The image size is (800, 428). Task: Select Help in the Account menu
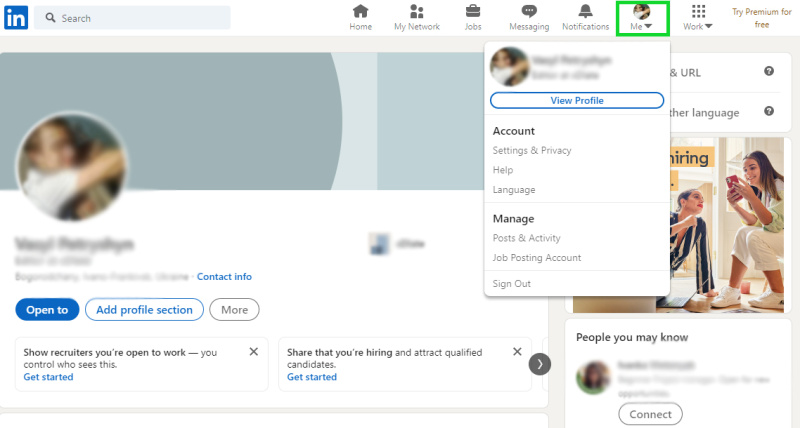[503, 170]
